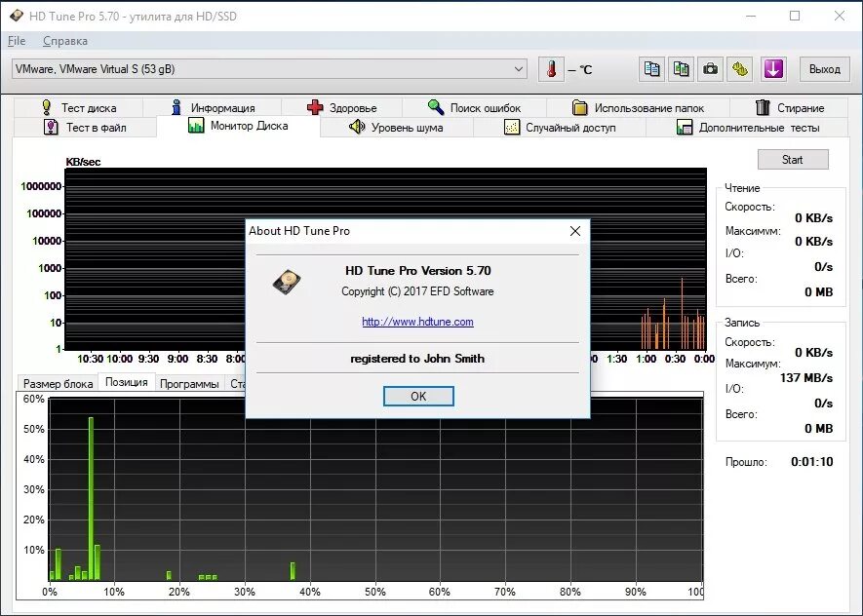Click the blue info icon on Информация tab
Screen dimensions: 863x616
pyautogui.click(x=177, y=107)
